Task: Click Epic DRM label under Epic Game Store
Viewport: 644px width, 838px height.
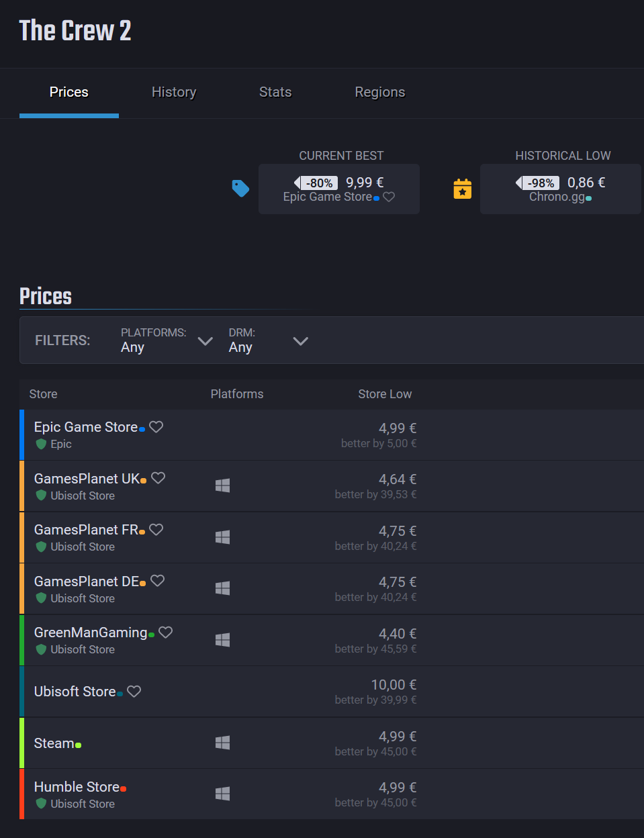Action: pyautogui.click(x=61, y=444)
